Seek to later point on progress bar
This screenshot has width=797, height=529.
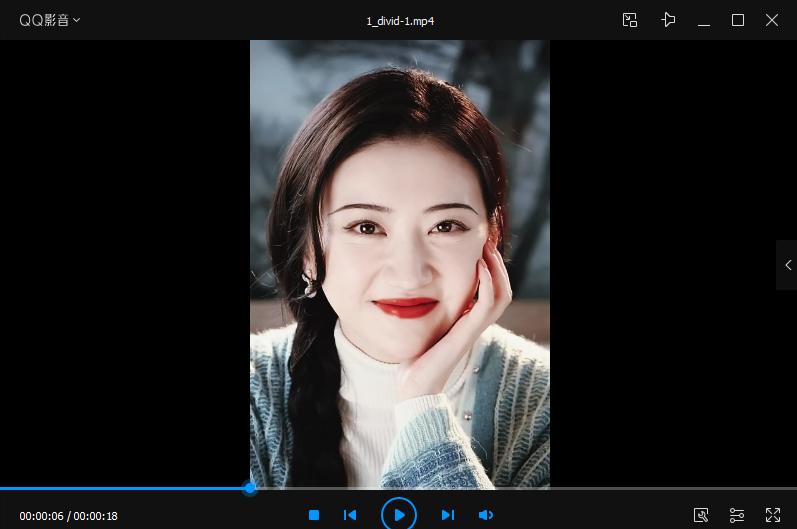click(550, 488)
